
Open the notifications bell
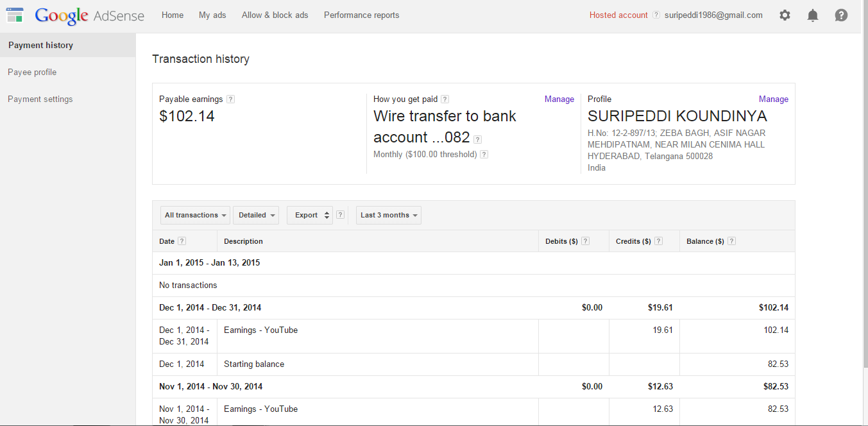(812, 15)
